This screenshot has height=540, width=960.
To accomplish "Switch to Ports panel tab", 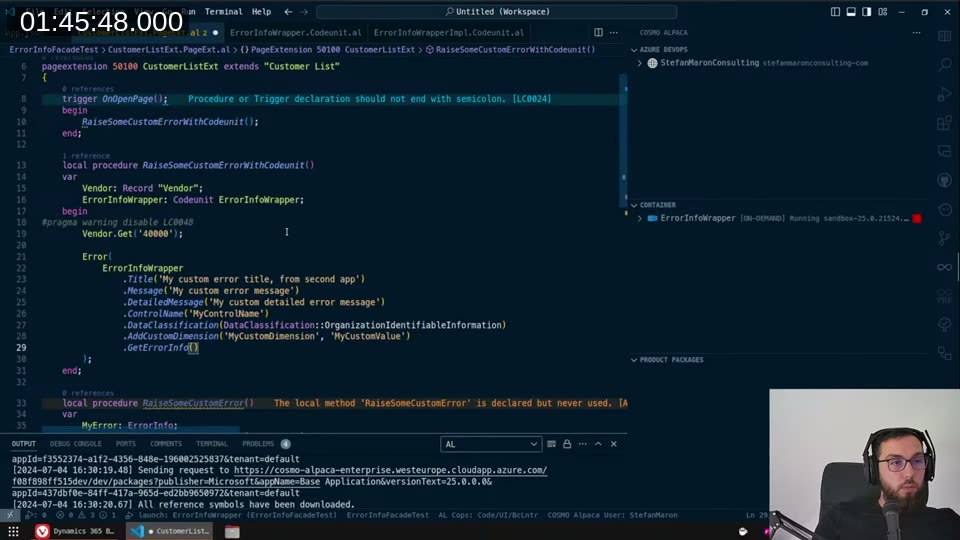I will (126, 444).
